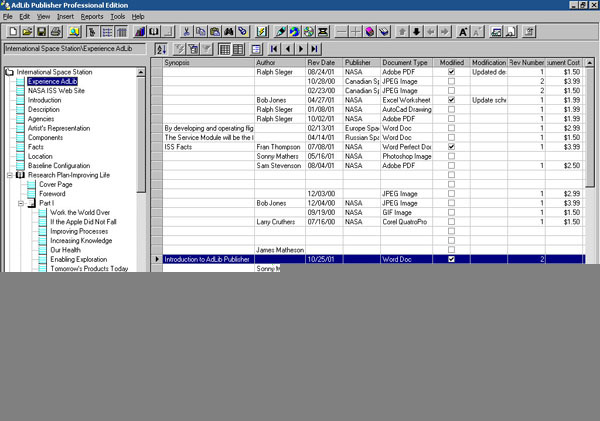This screenshot has height=421, width=600.
Task: Click the 'Word Perfect Doc' document type cell
Action: (406, 147)
